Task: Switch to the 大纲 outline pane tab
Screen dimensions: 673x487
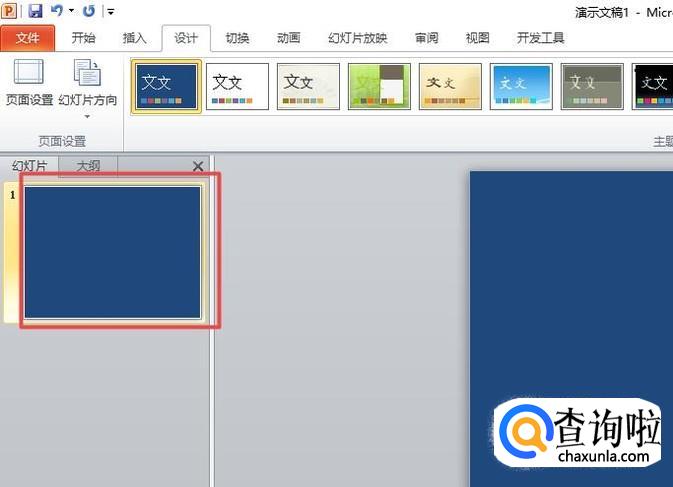Action: point(88,166)
